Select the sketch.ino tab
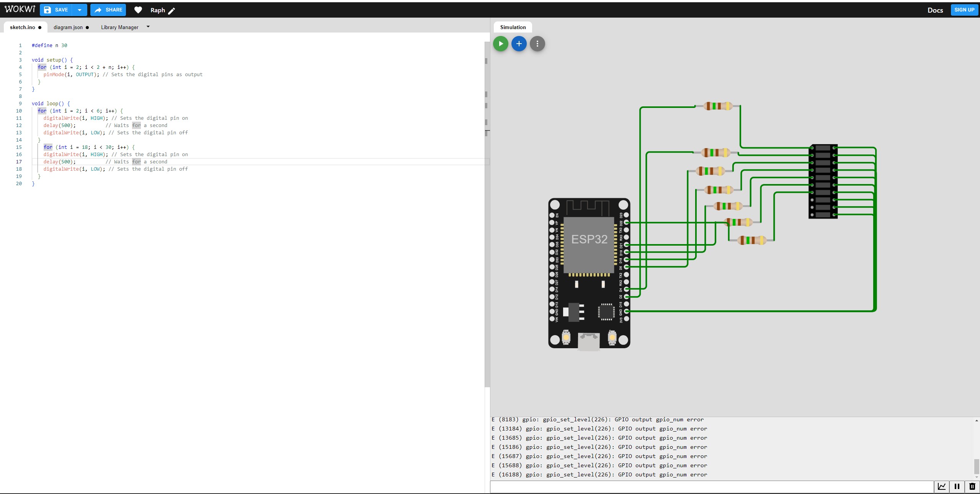 click(23, 27)
